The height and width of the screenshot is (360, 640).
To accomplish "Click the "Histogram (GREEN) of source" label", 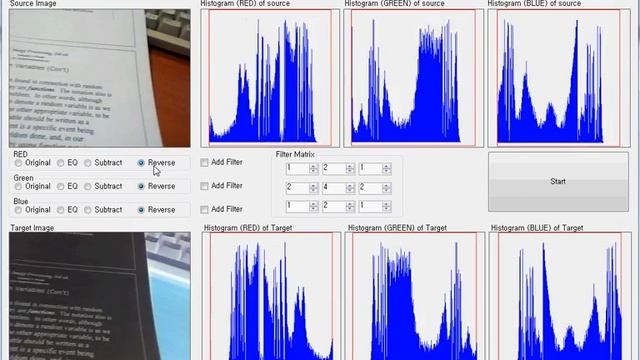I will coord(394,4).
